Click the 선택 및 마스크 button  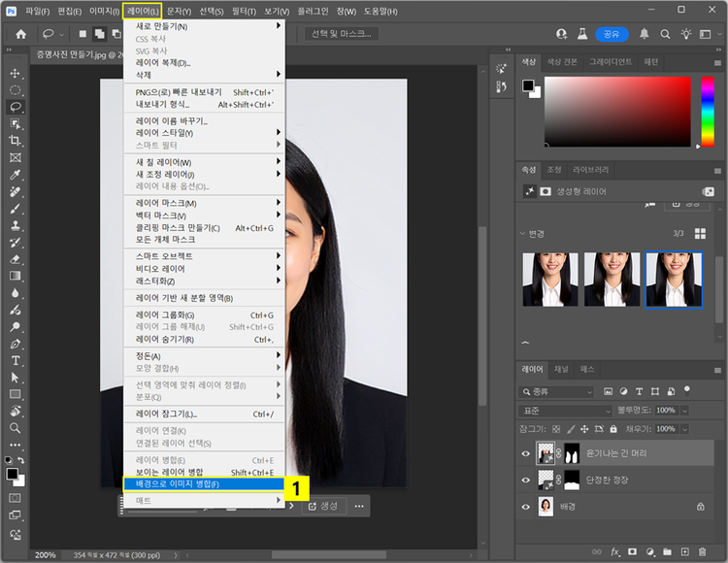click(x=341, y=33)
